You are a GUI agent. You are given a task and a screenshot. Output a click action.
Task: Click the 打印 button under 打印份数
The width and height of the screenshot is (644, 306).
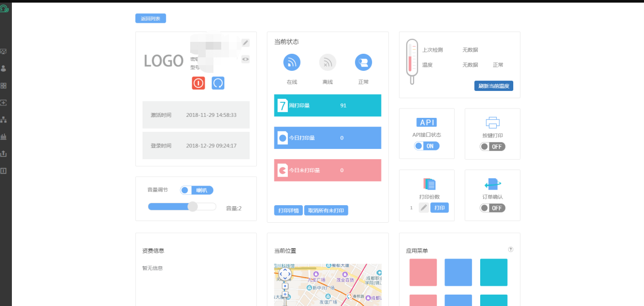pos(439,208)
